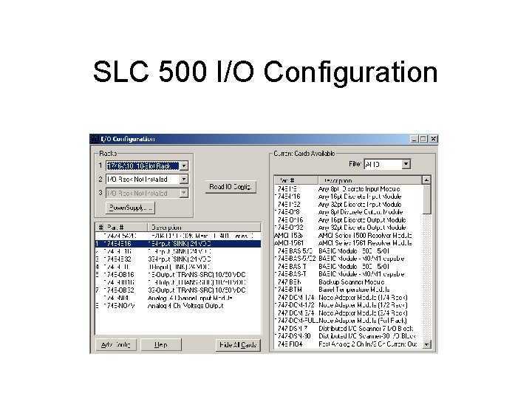Image resolution: width=532 pixels, height=399 pixels.
Task: Select the 1746-BAS-5/01 BASIC Module row
Action: tap(348, 251)
